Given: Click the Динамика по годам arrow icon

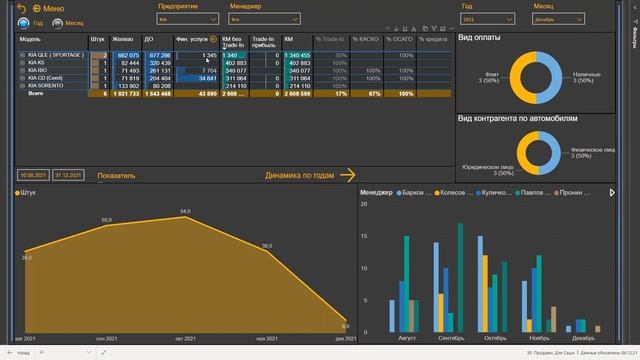Looking at the screenshot, I should [348, 176].
